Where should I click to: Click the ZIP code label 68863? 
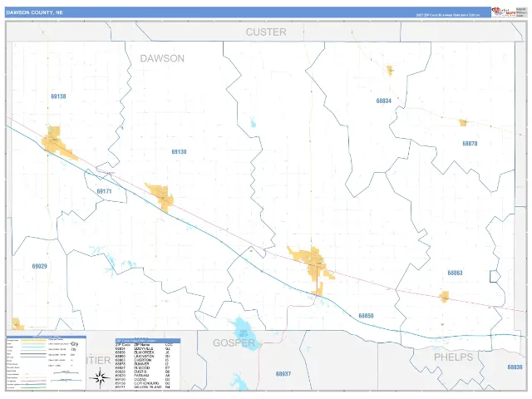(455, 273)
